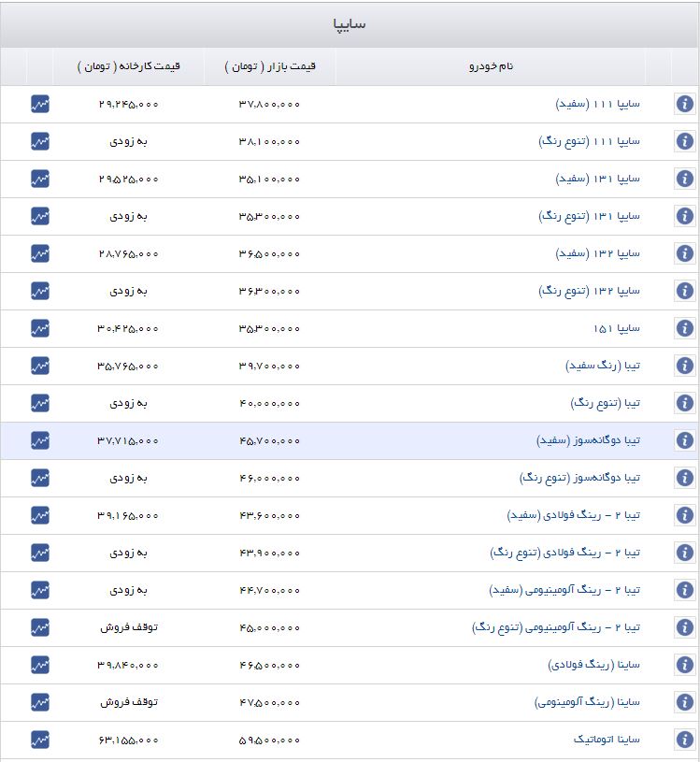Show price chart for سایپا ۱۱۱ (سفید)

click(x=40, y=104)
